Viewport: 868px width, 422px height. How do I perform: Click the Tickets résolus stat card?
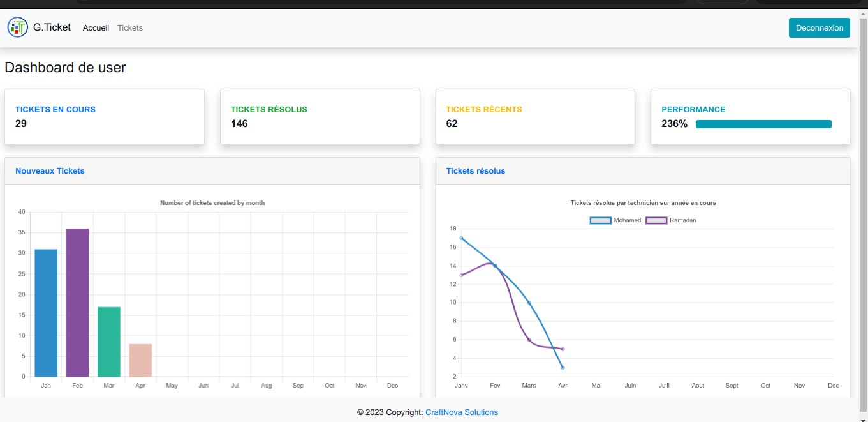click(x=320, y=117)
